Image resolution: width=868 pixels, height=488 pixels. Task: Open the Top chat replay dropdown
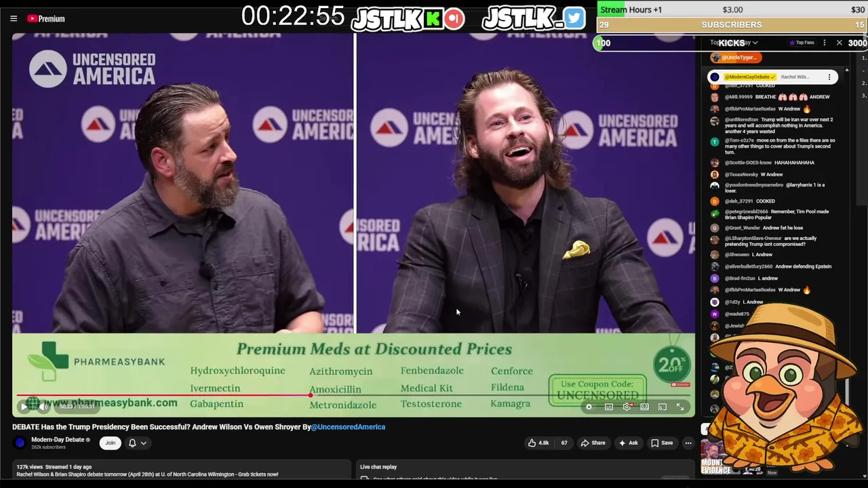tap(734, 43)
